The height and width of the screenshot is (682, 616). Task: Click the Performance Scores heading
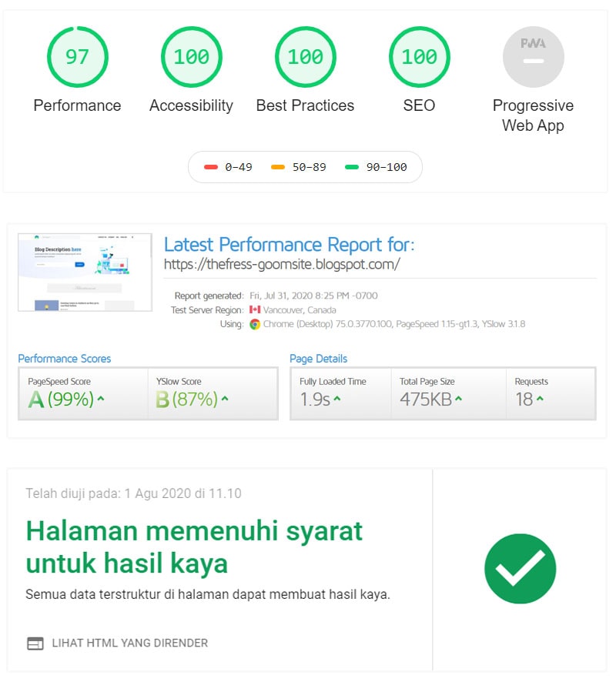click(65, 359)
